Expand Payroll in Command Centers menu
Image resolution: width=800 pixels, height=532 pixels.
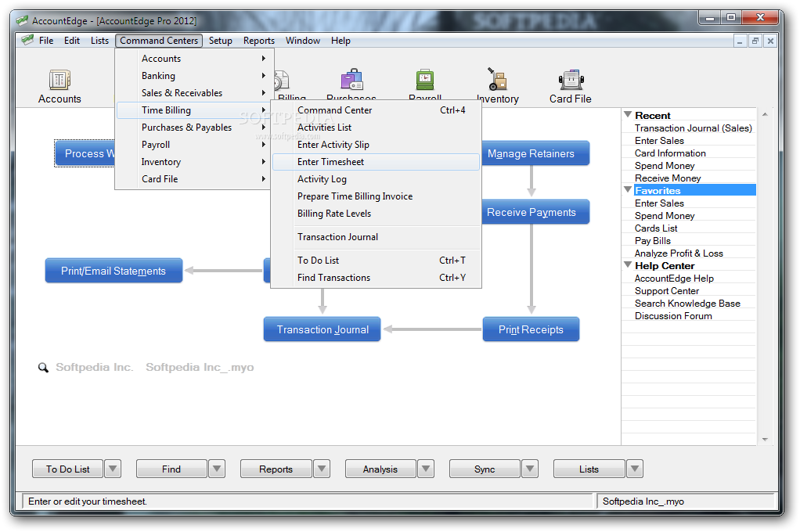(194, 145)
